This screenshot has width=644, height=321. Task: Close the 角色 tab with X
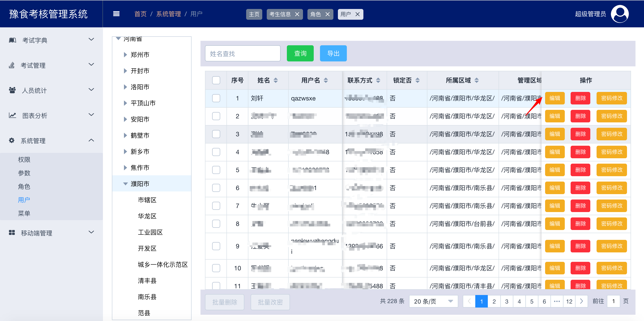328,14
